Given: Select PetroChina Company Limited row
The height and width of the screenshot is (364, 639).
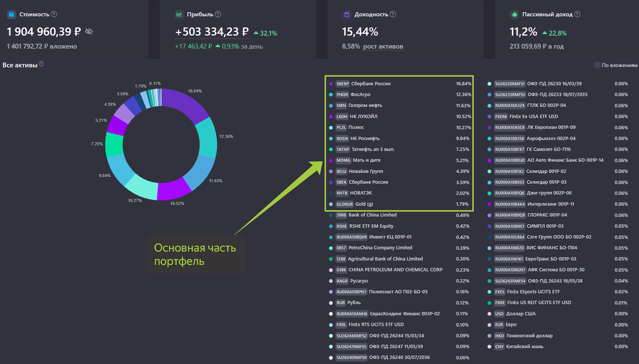Looking at the screenshot, I should click(x=400, y=248).
